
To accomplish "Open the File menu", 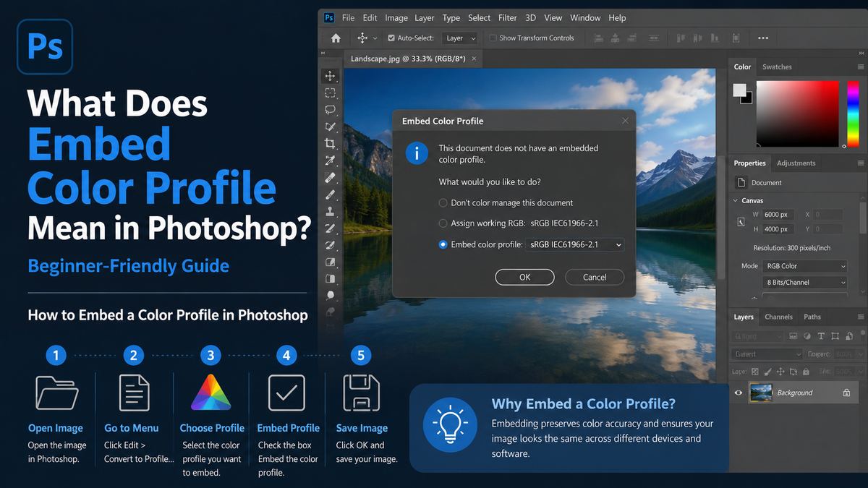I will point(348,18).
